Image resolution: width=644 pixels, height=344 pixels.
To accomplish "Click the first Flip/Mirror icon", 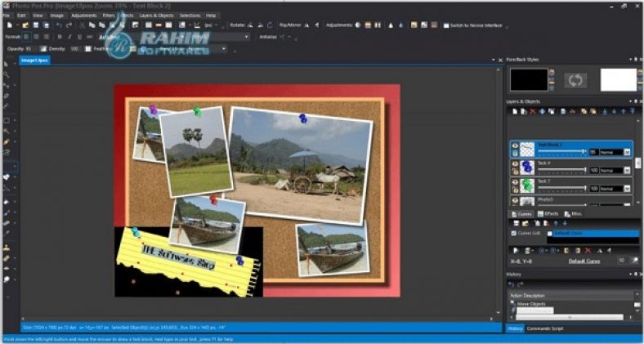I will pyautogui.click(x=306, y=25).
